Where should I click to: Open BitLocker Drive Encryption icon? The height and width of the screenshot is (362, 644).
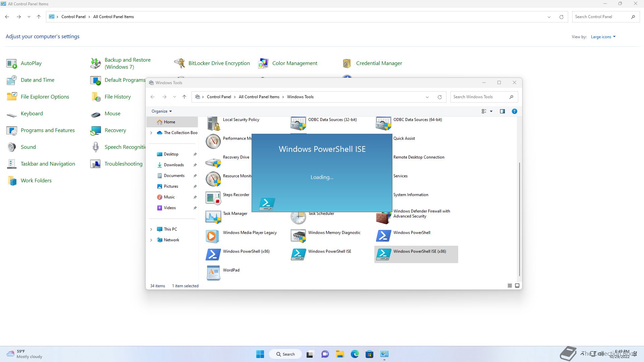pos(179,63)
